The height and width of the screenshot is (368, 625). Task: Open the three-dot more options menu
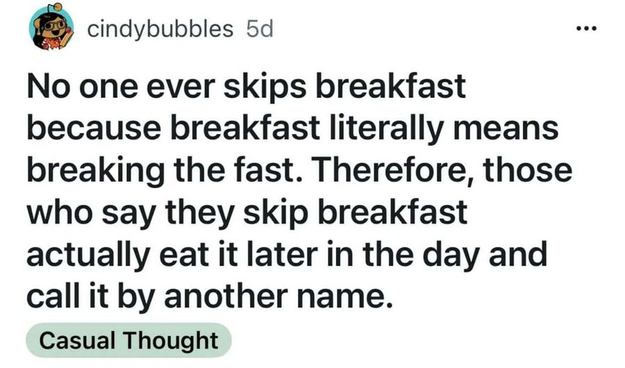pos(586,28)
